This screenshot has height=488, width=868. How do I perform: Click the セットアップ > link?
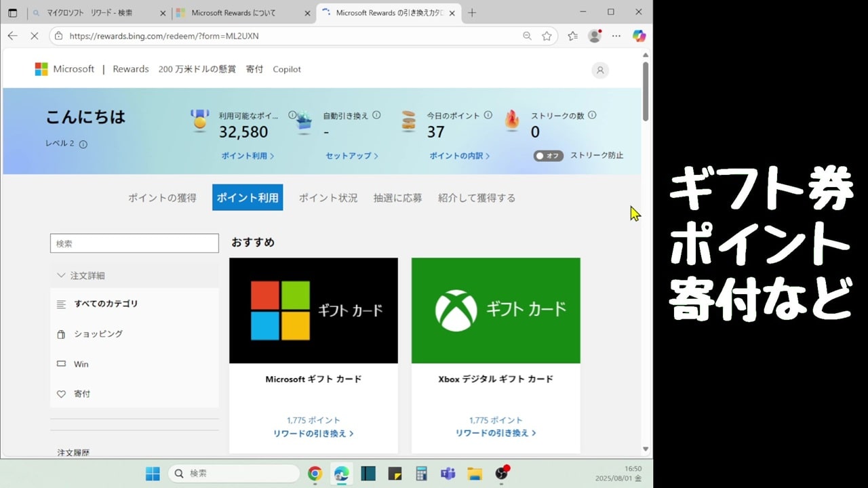point(352,156)
